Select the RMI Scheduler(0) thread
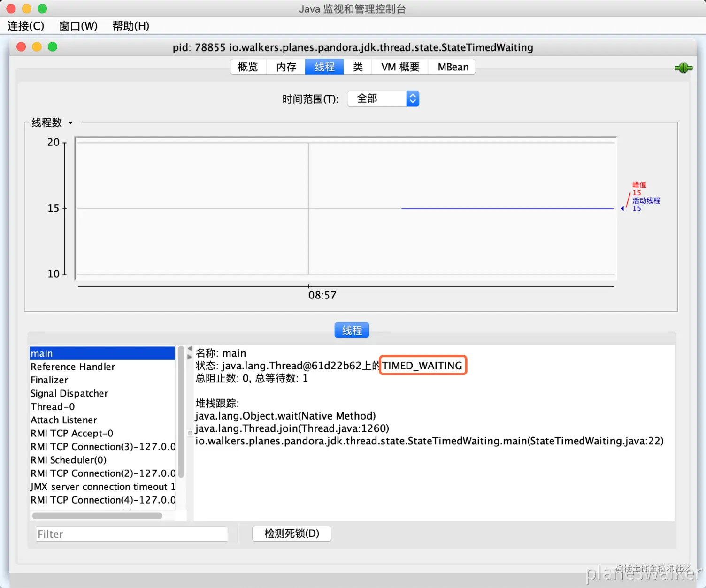Screen dimensions: 706x588 68,460
